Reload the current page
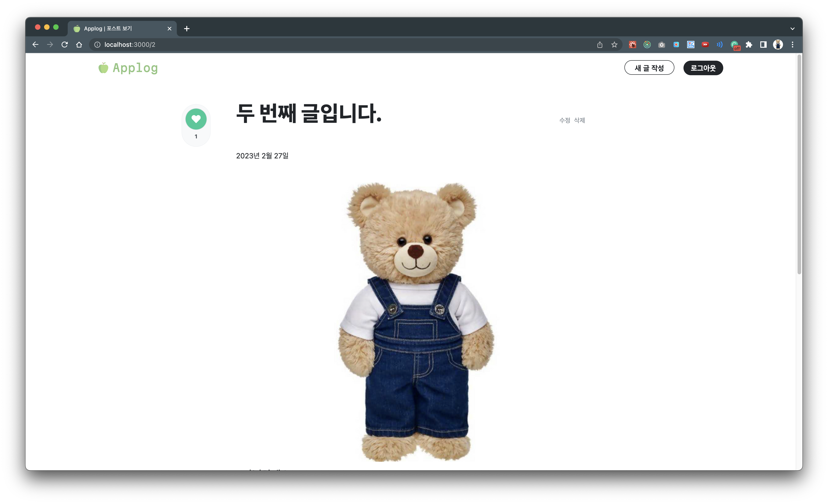Image resolution: width=828 pixels, height=504 pixels. [65, 44]
